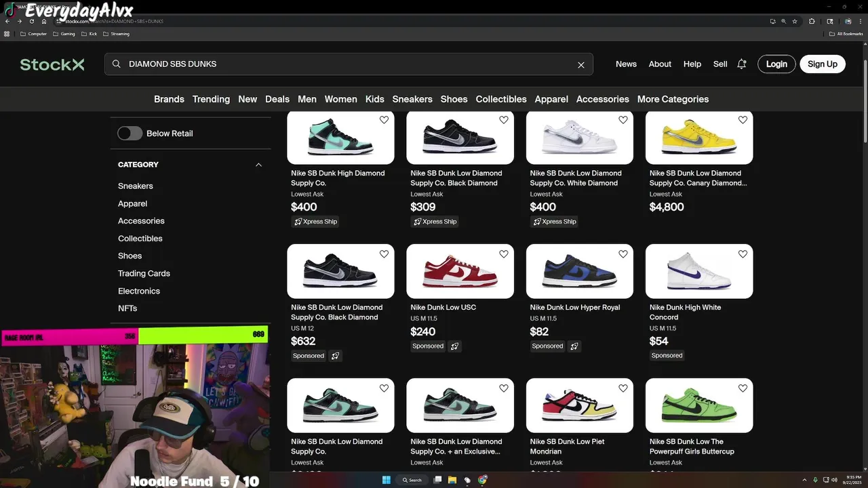Click the Sponsored tag under $54
The width and height of the screenshot is (868, 488).
point(667,356)
